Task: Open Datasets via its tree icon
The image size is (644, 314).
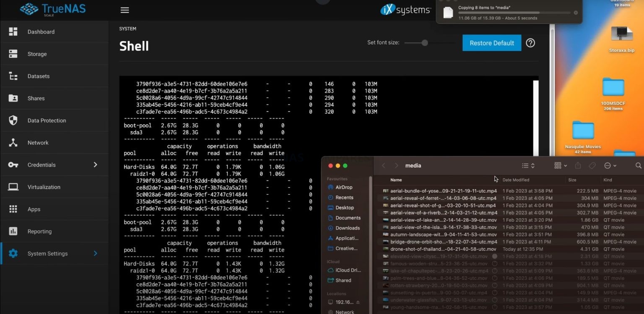Action: 13,76
